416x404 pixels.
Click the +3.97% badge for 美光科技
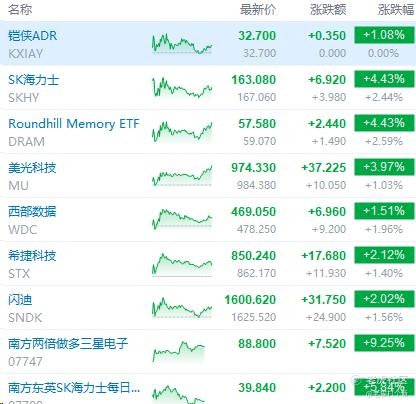pyautogui.click(x=384, y=167)
